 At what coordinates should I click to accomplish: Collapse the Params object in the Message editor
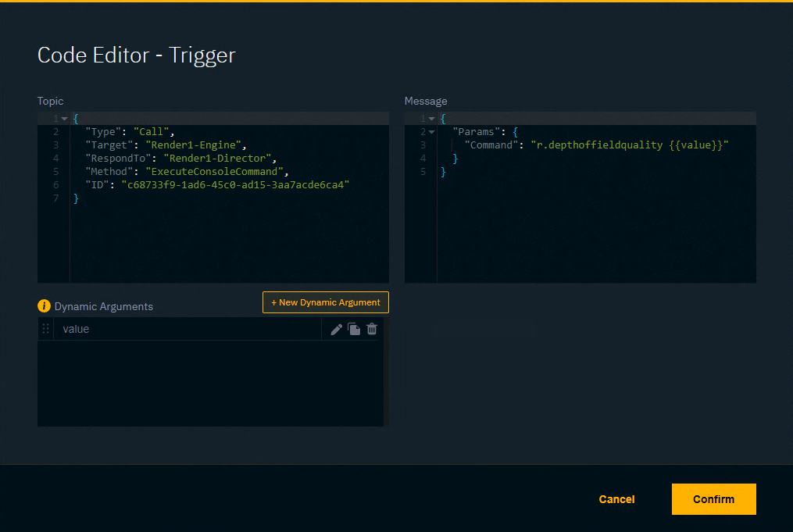(x=430, y=131)
